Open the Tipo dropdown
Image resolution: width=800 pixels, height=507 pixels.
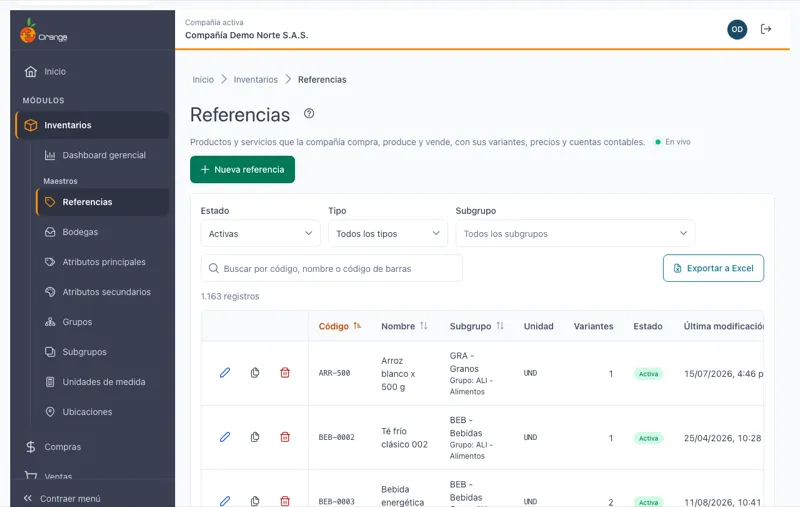click(388, 234)
